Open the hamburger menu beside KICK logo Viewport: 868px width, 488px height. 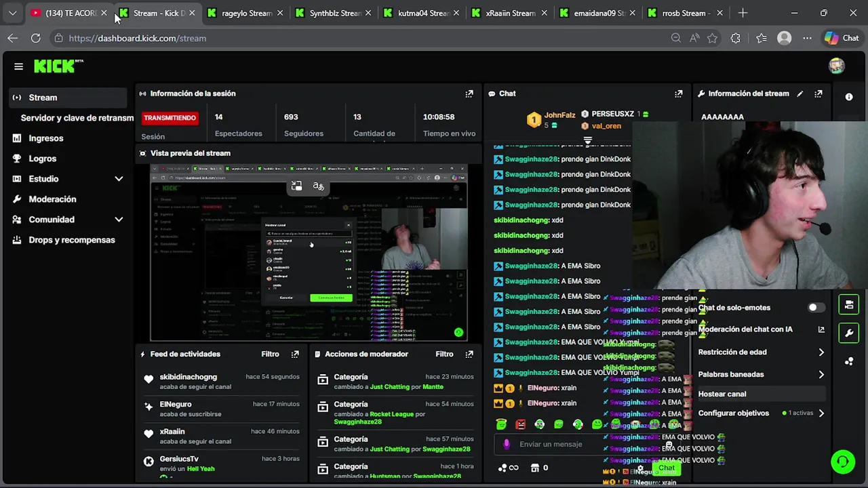click(x=18, y=66)
